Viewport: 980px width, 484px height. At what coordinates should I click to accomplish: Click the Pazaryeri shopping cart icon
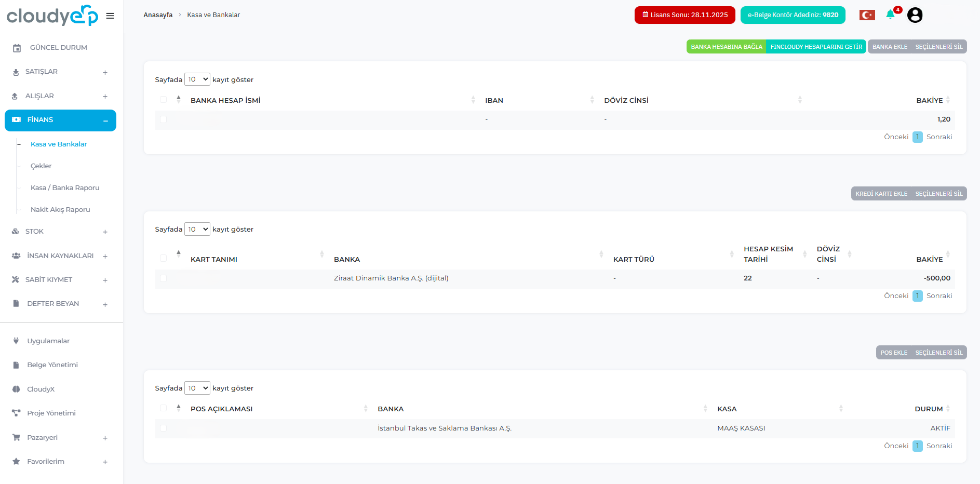[16, 438]
